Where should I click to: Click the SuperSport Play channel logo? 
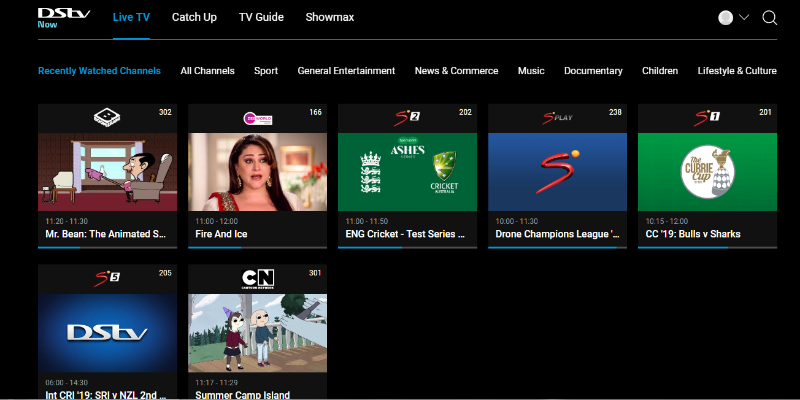(x=557, y=117)
